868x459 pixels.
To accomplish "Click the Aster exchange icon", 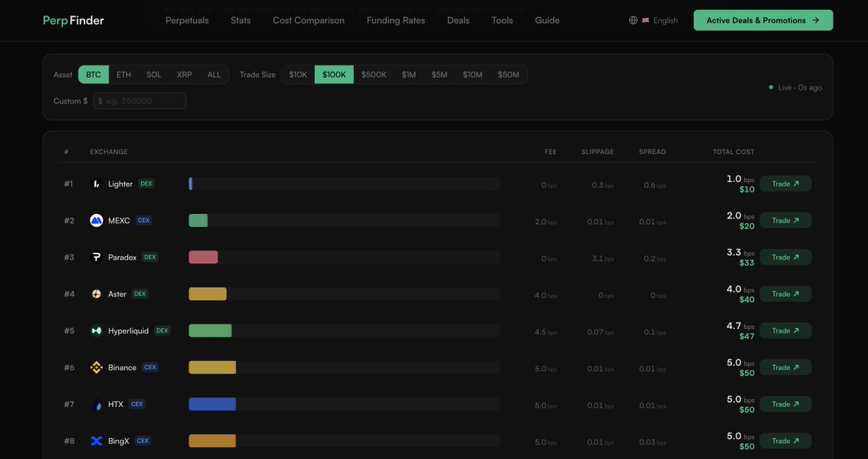I will [x=95, y=293].
